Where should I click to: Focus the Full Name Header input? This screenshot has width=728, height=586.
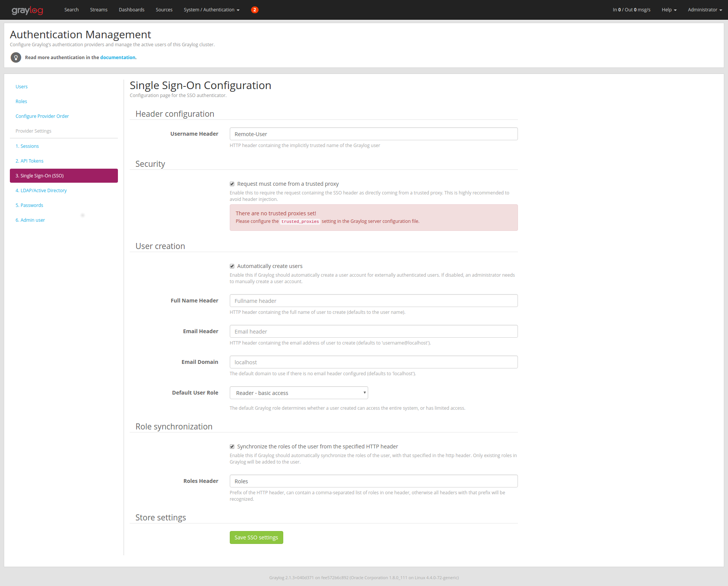point(373,301)
